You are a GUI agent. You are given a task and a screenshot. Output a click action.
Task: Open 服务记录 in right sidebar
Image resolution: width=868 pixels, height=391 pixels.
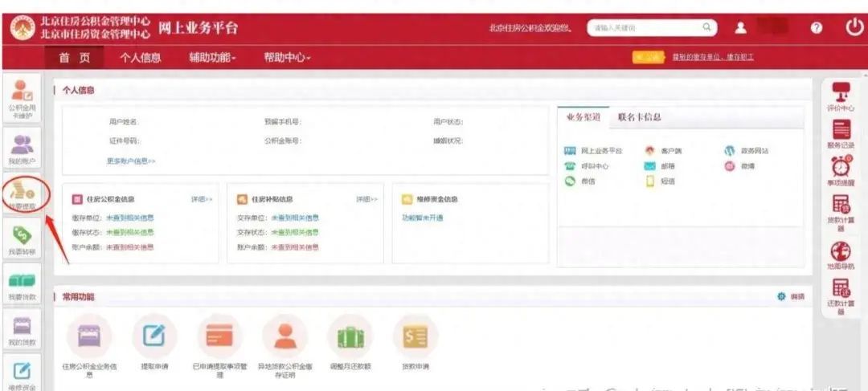841,134
